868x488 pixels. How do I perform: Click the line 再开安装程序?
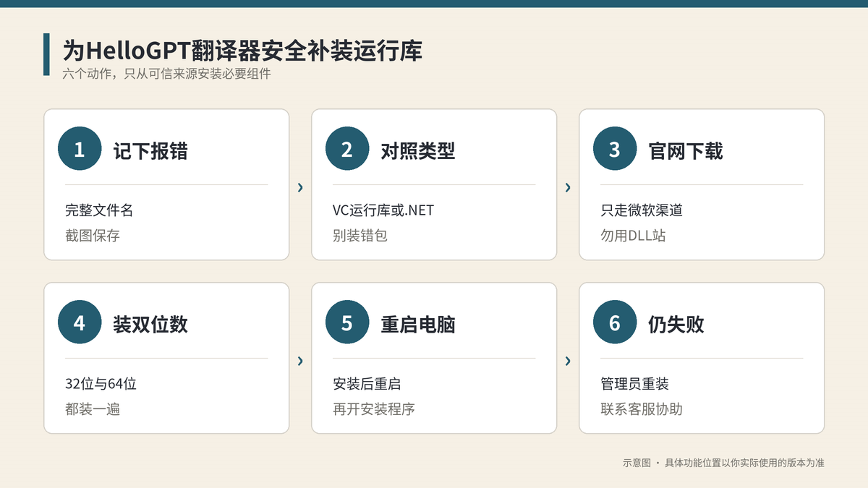click(374, 409)
